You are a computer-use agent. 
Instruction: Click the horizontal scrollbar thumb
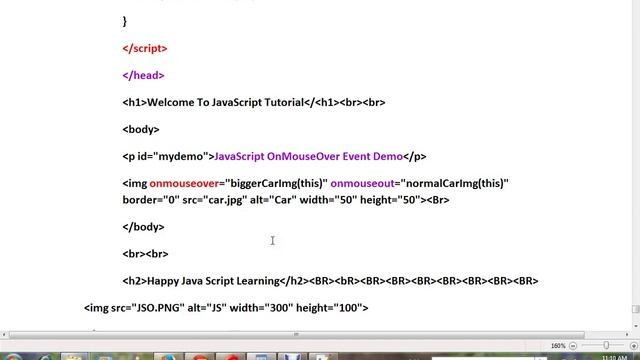click(x=297, y=335)
